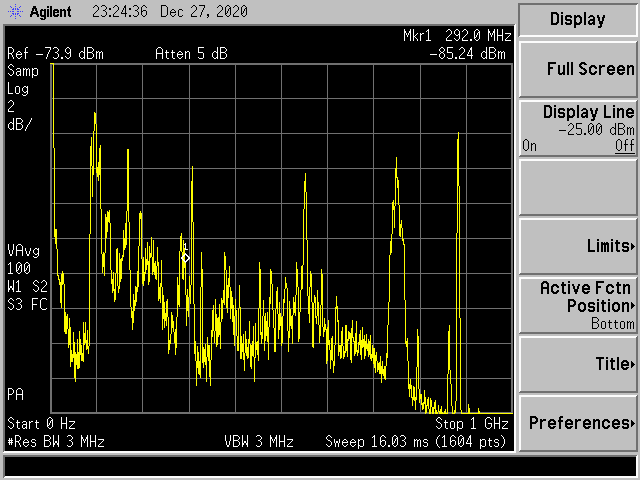640x480 pixels.
Task: Set the Display Line to Off
Action: pyautogui.click(x=625, y=146)
